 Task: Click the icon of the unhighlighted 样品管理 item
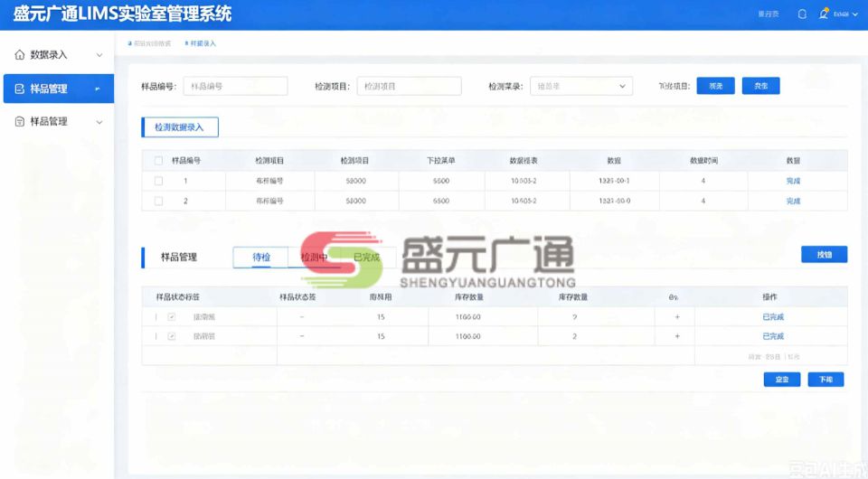[x=19, y=122]
